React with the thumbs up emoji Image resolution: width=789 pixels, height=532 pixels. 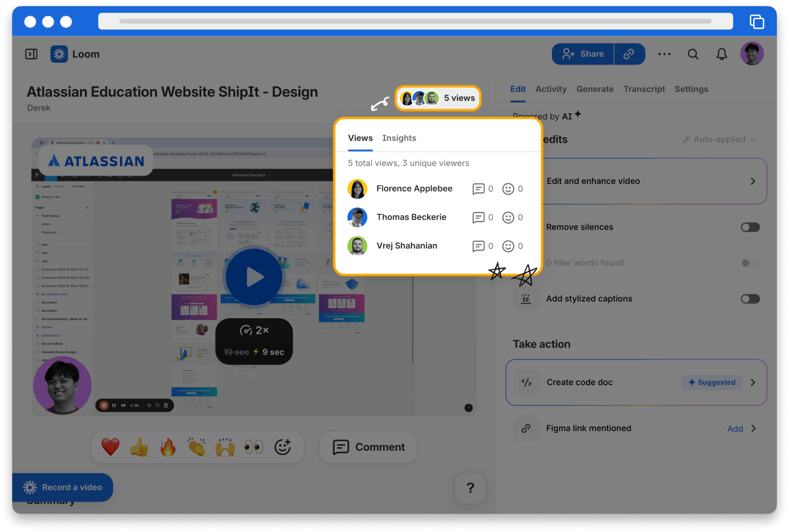(x=139, y=447)
